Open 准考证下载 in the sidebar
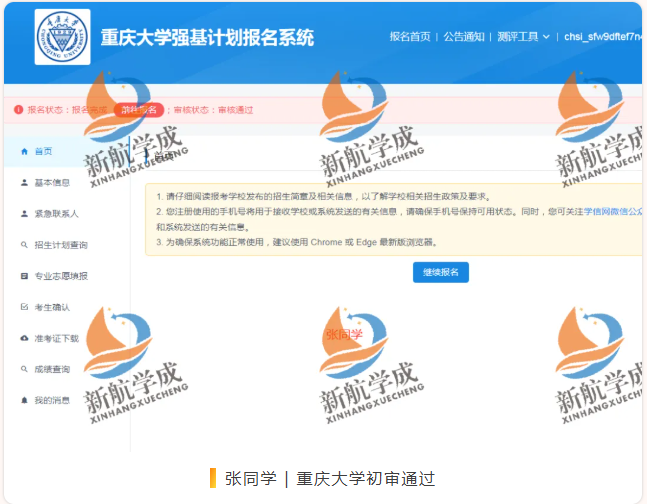This screenshot has height=504, width=647. (x=57, y=338)
